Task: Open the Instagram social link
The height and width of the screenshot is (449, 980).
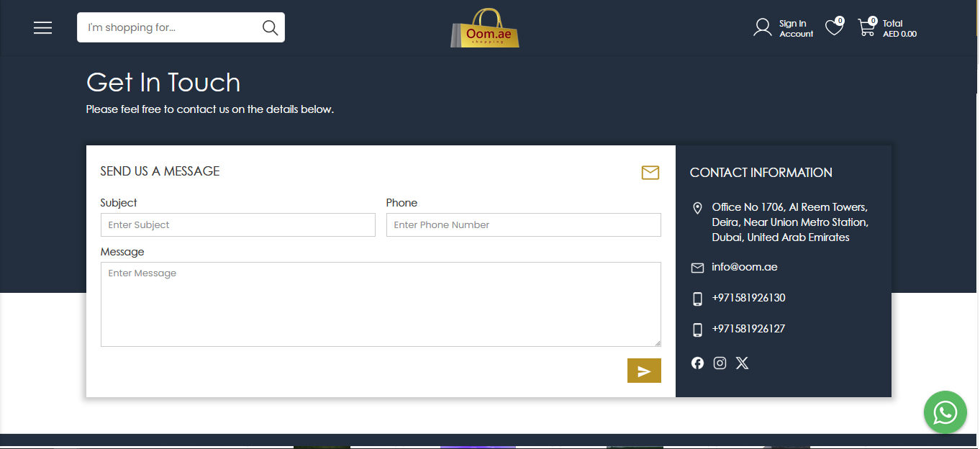Action: [720, 363]
